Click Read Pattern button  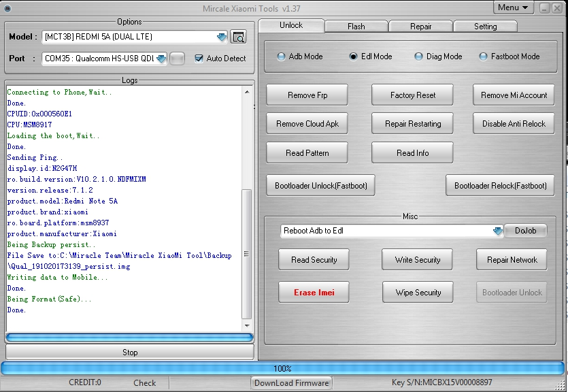307,153
